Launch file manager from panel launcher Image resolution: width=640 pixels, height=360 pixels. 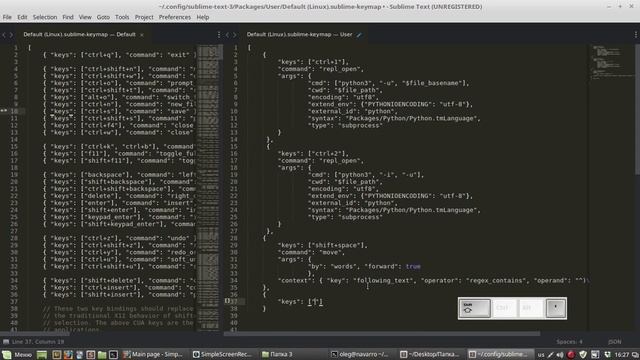click(x=102, y=354)
